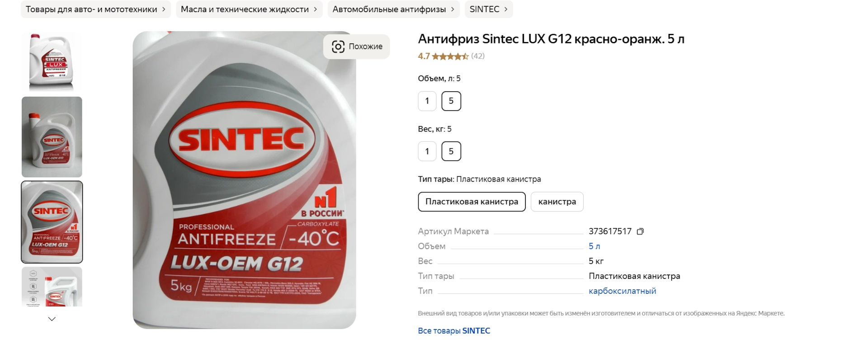
Task: Choose volume option 1 liter
Action: (x=427, y=101)
